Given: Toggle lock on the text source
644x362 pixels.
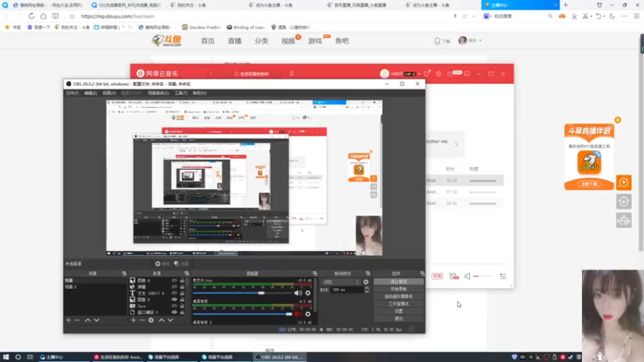Looking at the screenshot, I should (182, 293).
